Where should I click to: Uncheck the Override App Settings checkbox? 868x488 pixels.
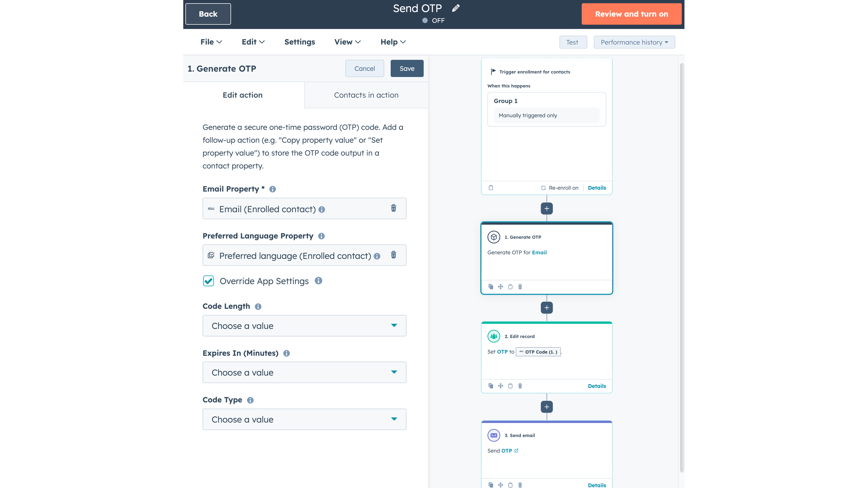pos(208,281)
